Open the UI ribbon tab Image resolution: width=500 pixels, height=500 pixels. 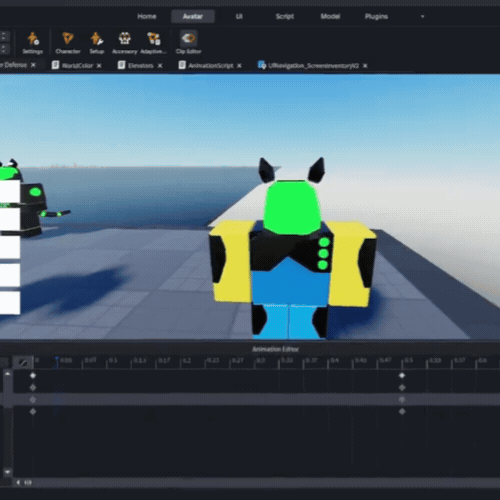click(239, 16)
